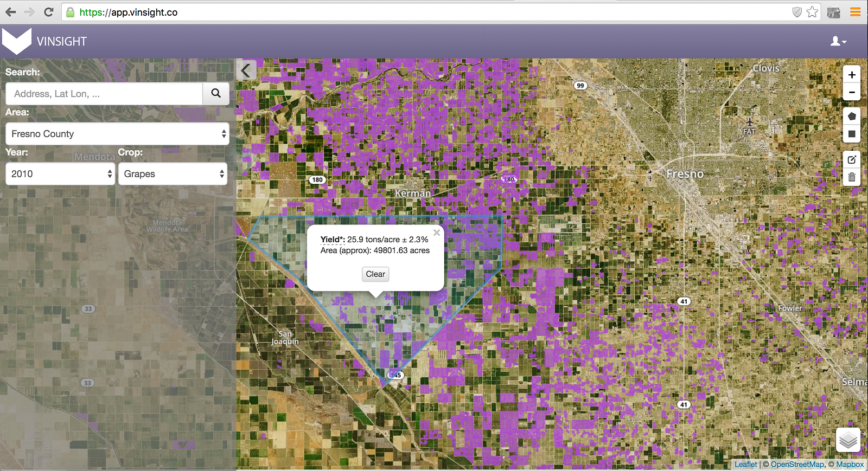Click the Selma label on the map
Viewport: 868px width, 471px height.
854,382
